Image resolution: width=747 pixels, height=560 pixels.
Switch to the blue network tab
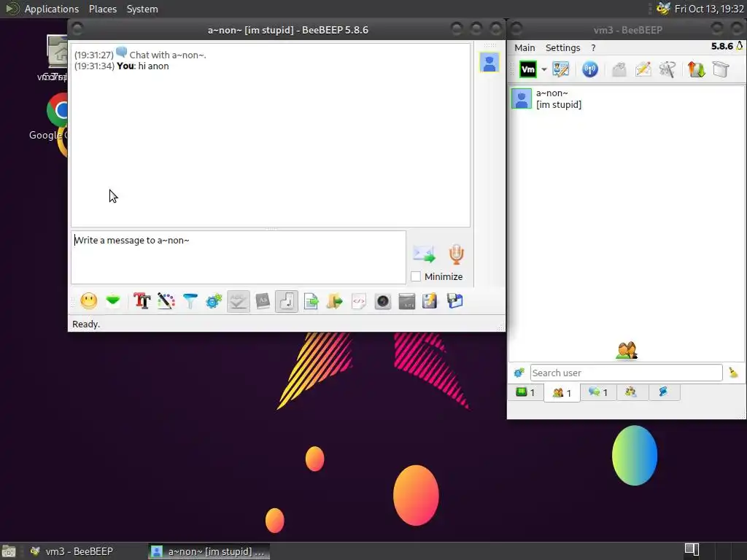point(663,392)
